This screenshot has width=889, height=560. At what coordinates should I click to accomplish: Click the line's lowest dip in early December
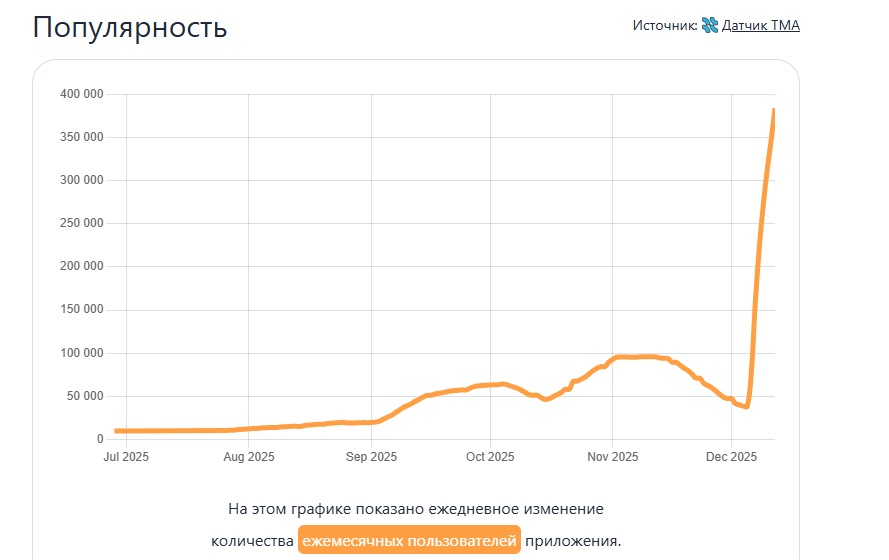(746, 406)
